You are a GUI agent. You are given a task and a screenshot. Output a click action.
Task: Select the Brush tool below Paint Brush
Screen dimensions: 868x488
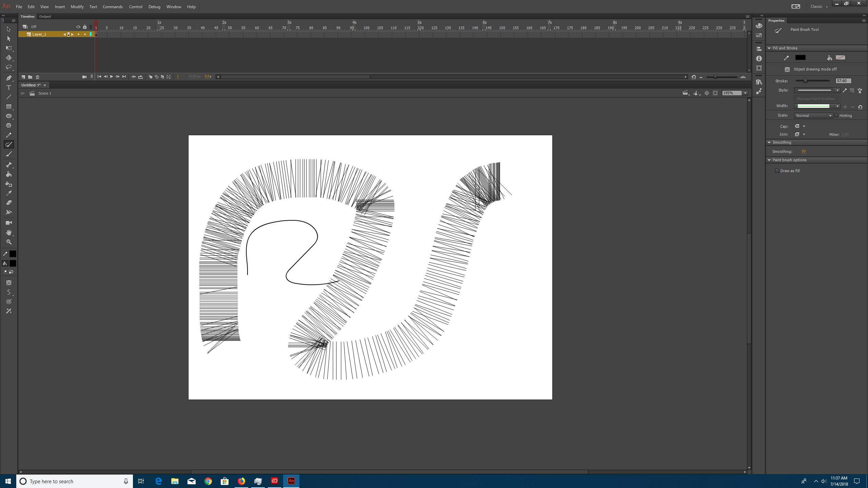tap(9, 154)
